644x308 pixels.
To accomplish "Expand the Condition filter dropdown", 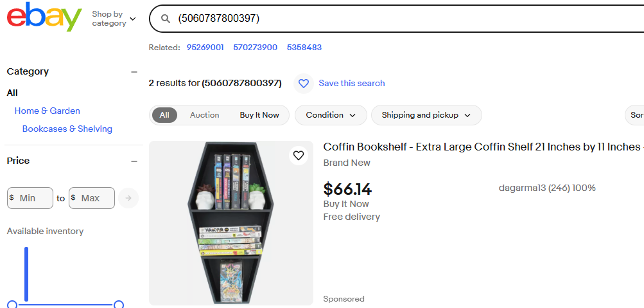I will tap(331, 115).
